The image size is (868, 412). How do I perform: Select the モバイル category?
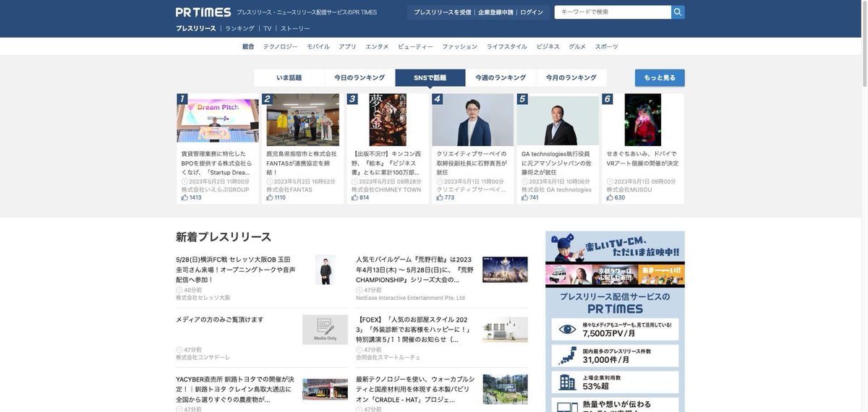pyautogui.click(x=318, y=46)
